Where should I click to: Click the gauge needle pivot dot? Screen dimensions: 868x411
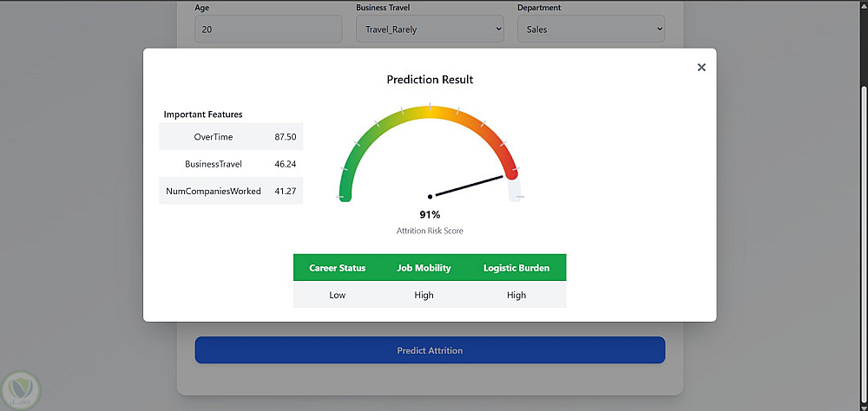coord(430,196)
